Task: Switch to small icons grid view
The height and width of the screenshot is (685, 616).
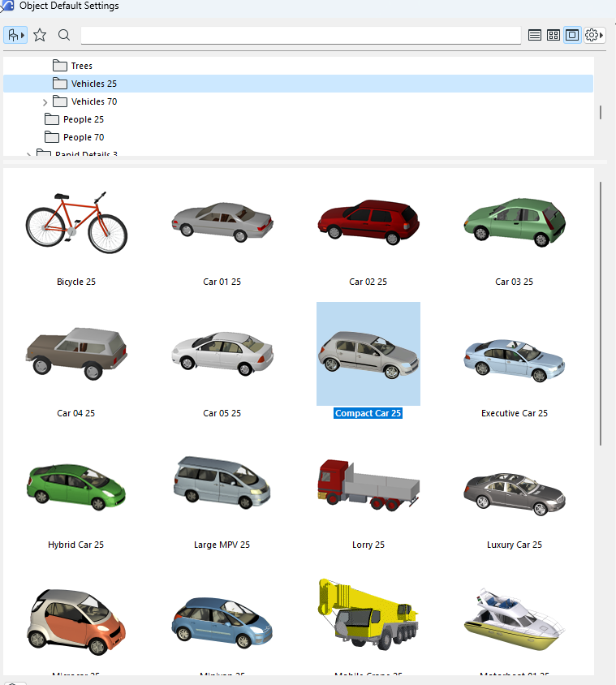Action: click(553, 35)
